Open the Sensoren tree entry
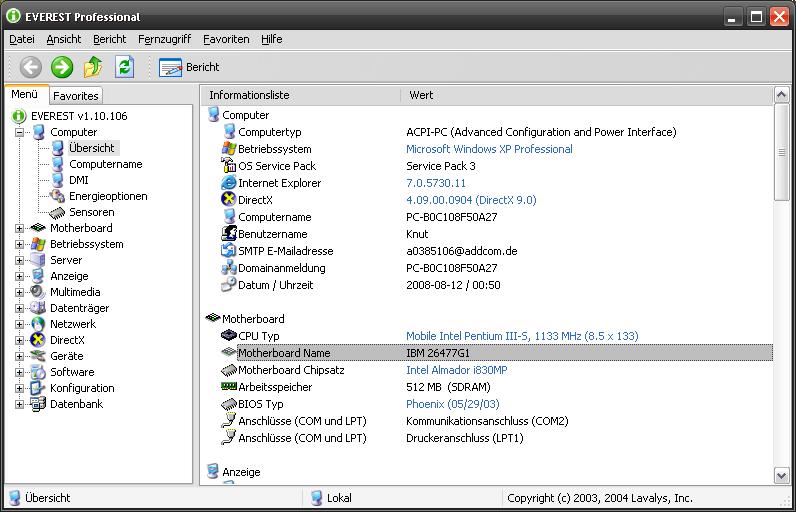Image resolution: width=796 pixels, height=512 pixels. click(x=91, y=212)
